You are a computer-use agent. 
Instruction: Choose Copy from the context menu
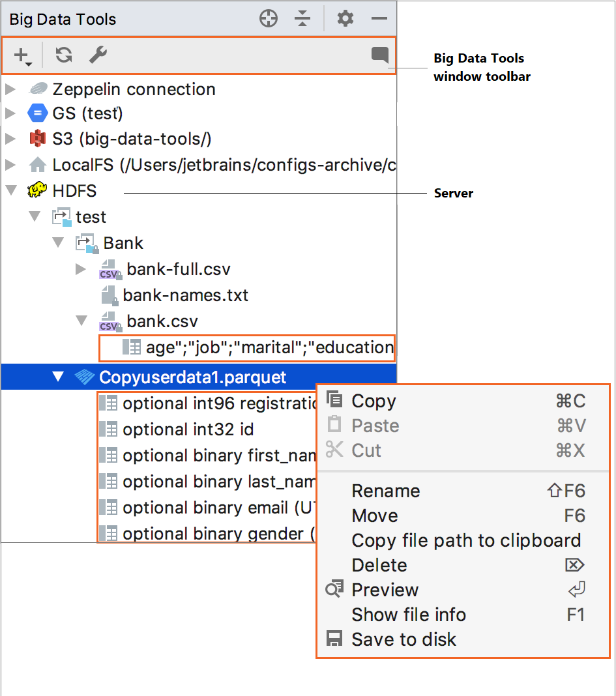tap(374, 401)
